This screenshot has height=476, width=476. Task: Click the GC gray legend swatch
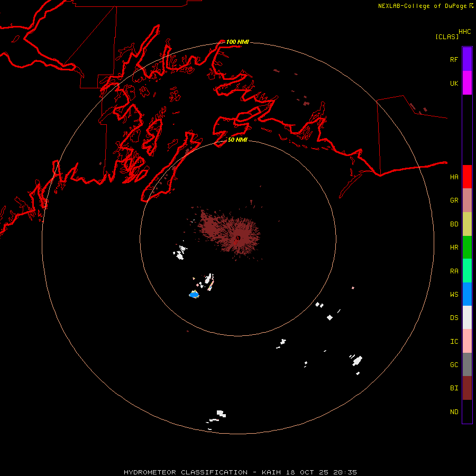[x=467, y=364]
